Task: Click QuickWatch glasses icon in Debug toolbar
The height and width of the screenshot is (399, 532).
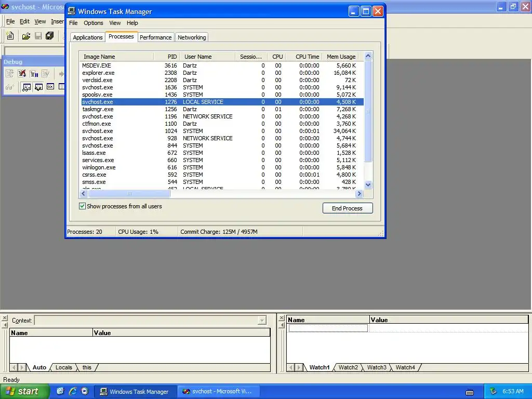Action: (x=9, y=87)
